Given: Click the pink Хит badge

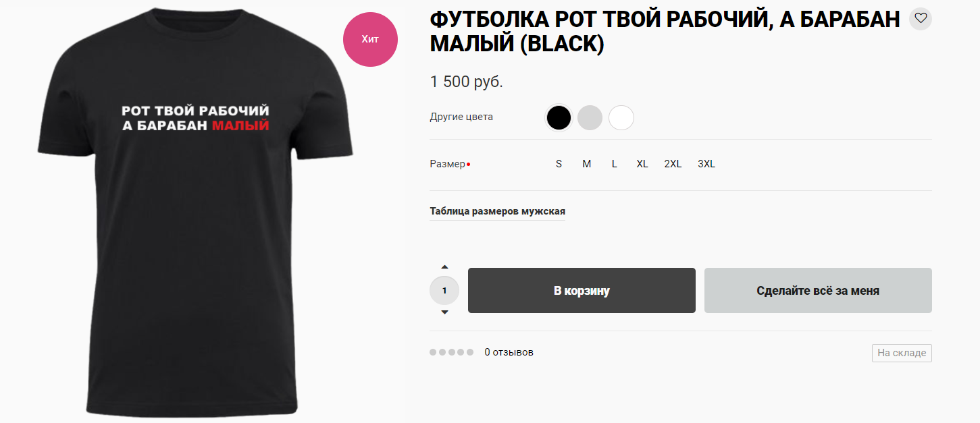Looking at the screenshot, I should click(x=370, y=39).
